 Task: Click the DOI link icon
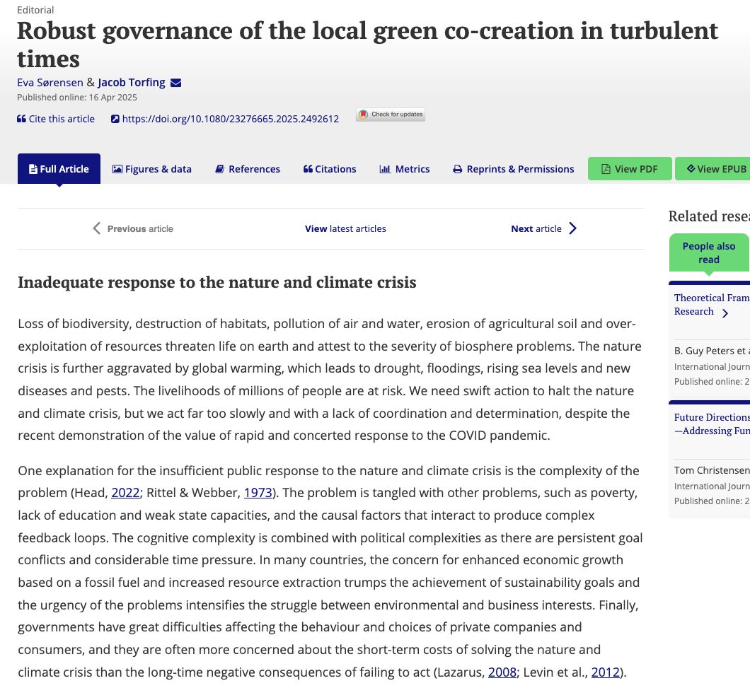click(x=115, y=118)
